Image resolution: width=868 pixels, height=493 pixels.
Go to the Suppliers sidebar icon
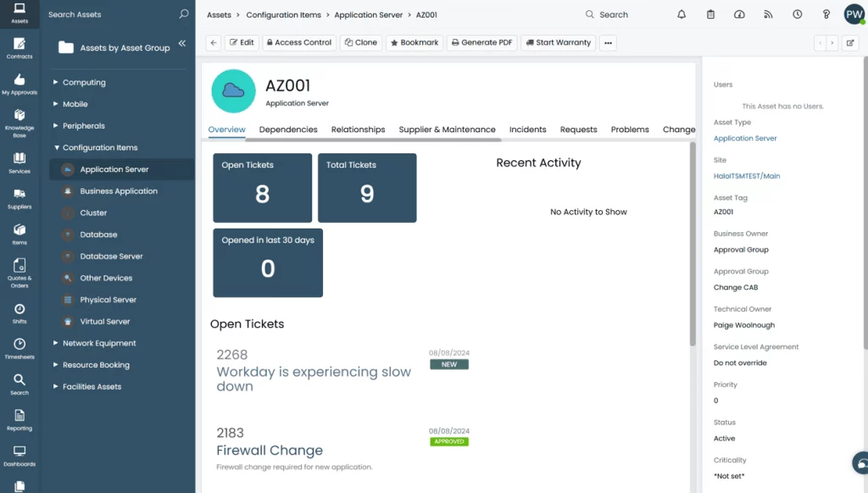(x=19, y=198)
